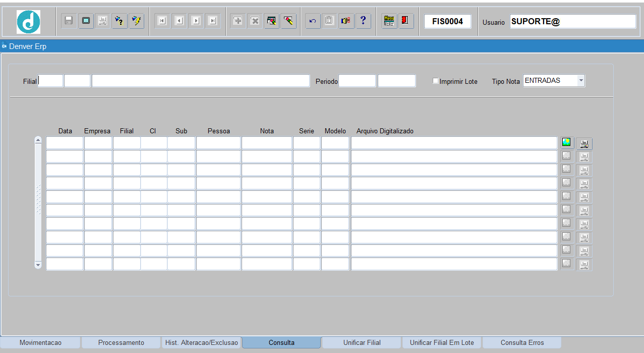This screenshot has width=644, height=353.
Task: Click the red Exit door icon
Action: tap(405, 21)
